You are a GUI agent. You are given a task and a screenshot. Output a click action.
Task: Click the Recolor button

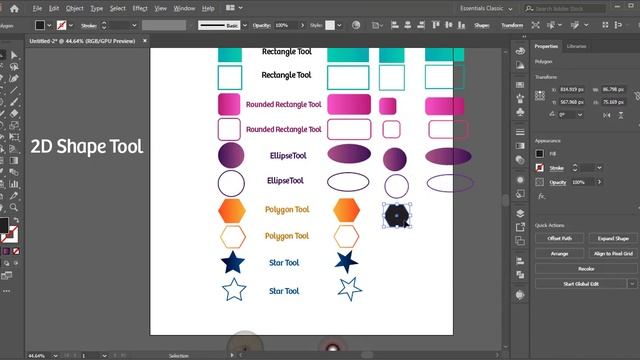[586, 269]
